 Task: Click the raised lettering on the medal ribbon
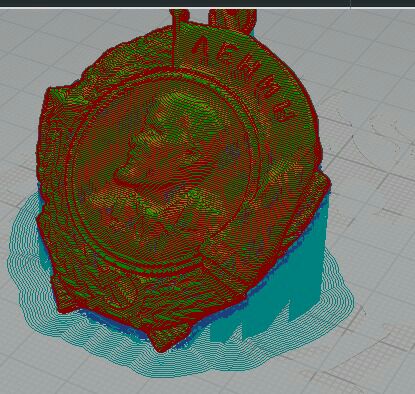[243, 78]
